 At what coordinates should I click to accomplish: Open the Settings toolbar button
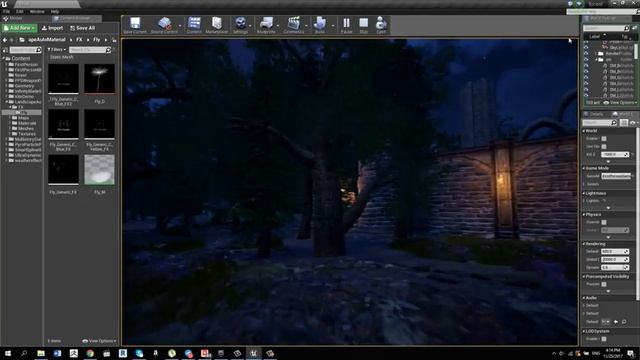point(240,25)
